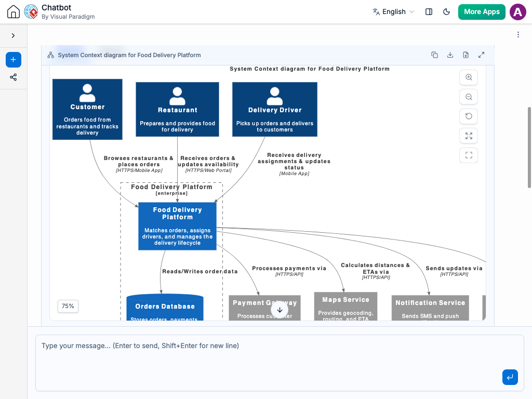The image size is (532, 399).
Task: Export the diagram file icon
Action: coord(466,55)
